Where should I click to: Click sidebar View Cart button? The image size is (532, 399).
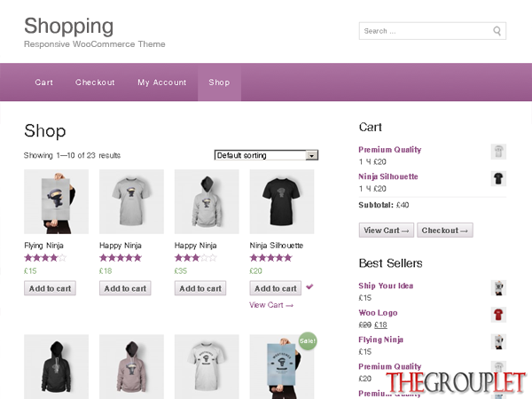[387, 230]
